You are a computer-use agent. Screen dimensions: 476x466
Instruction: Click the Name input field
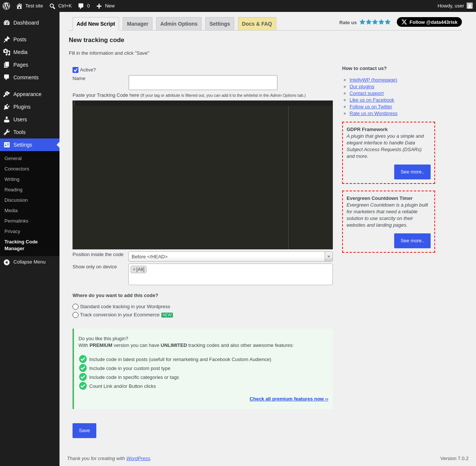click(203, 83)
